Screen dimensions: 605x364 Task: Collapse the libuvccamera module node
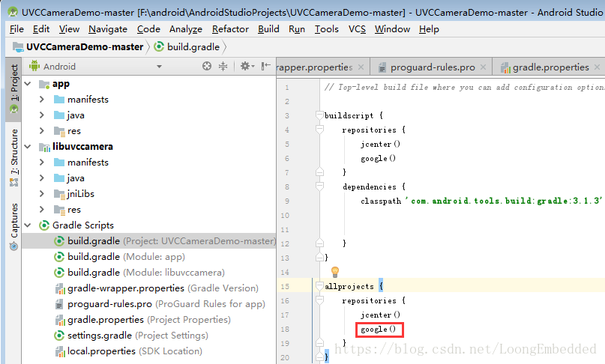pyautogui.click(x=28, y=147)
